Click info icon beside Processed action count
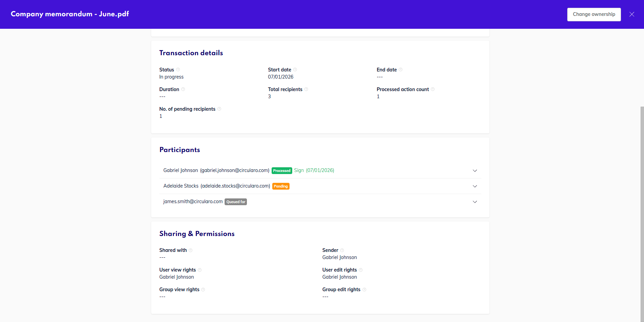644x322 pixels. click(x=433, y=89)
